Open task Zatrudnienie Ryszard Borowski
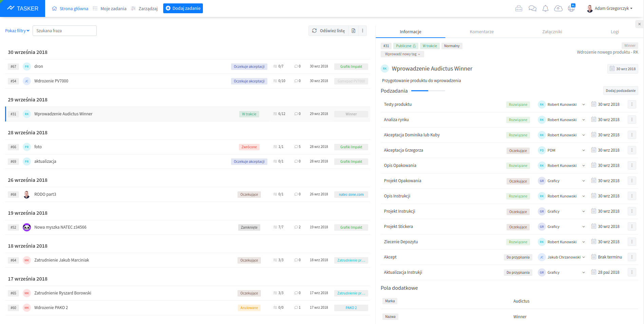 click(x=63, y=293)
